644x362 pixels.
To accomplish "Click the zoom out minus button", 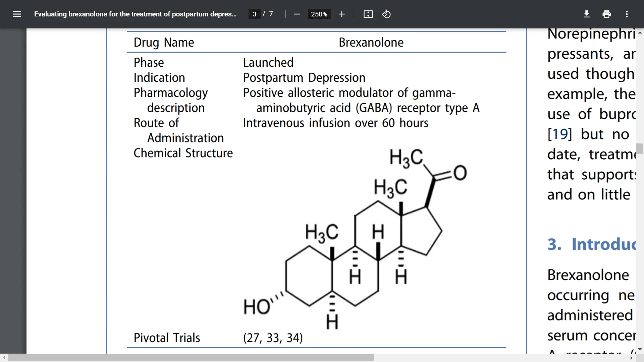I will 297,14.
